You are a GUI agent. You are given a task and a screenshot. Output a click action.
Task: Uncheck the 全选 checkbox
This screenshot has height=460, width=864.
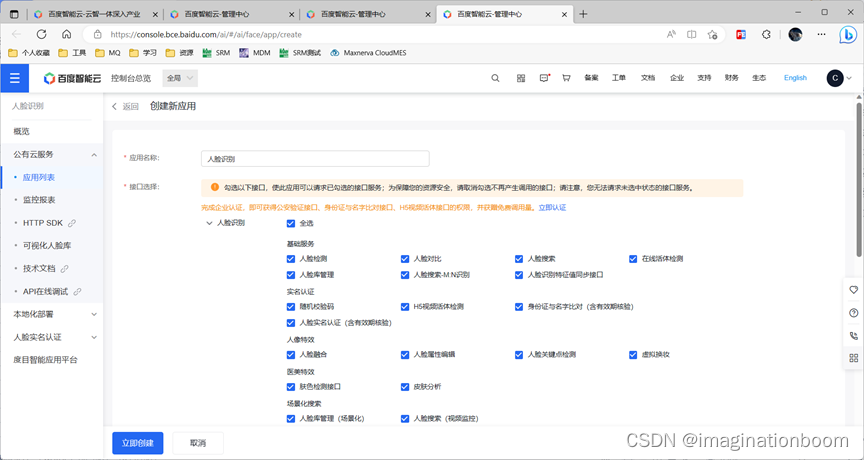(290, 224)
